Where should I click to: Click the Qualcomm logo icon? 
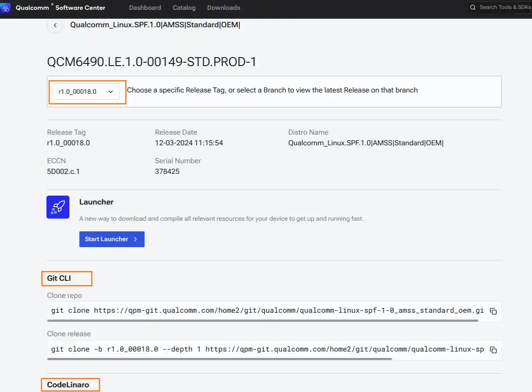tap(6, 8)
